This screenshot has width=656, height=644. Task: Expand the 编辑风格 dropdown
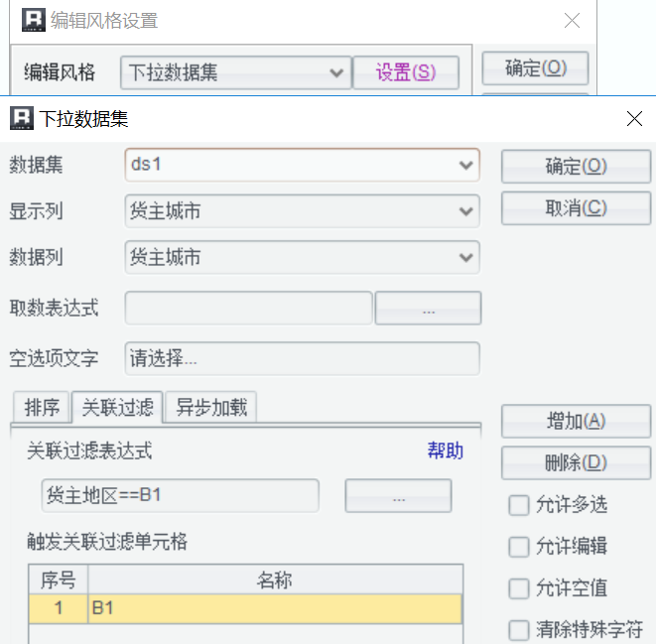(x=336, y=72)
